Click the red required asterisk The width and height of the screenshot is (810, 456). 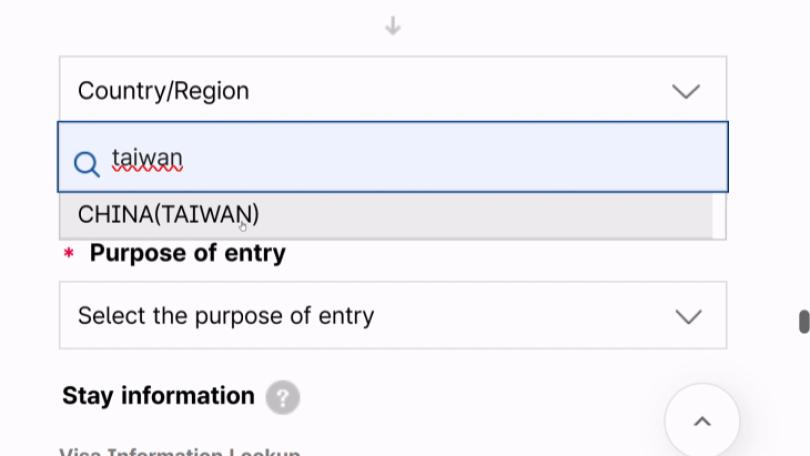pyautogui.click(x=69, y=254)
